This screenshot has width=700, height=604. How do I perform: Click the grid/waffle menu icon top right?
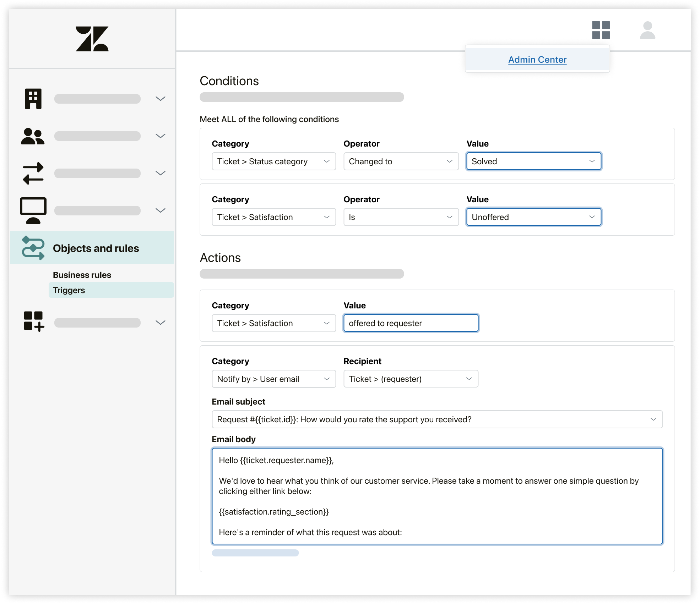600,30
